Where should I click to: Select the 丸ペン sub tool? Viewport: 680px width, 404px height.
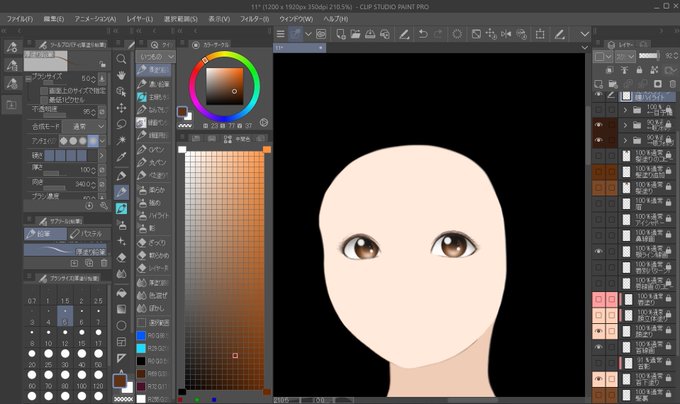pos(154,163)
